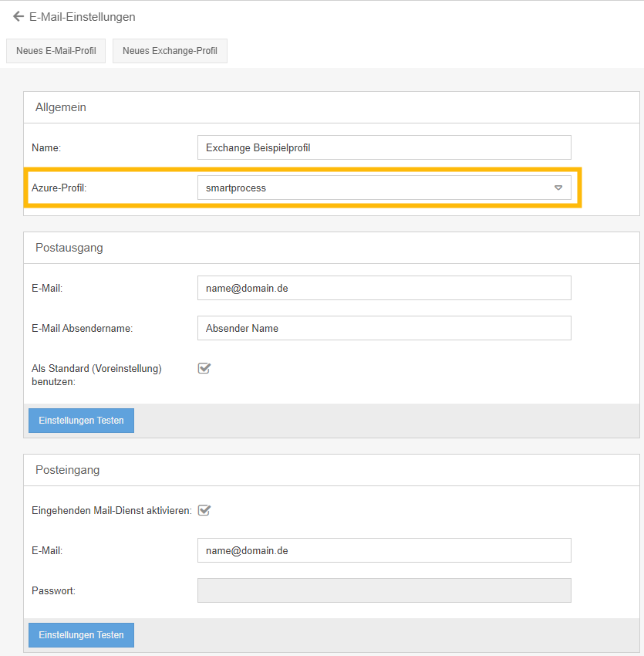Click the back arrow beside E-Mail-Einstellungen

click(x=18, y=16)
